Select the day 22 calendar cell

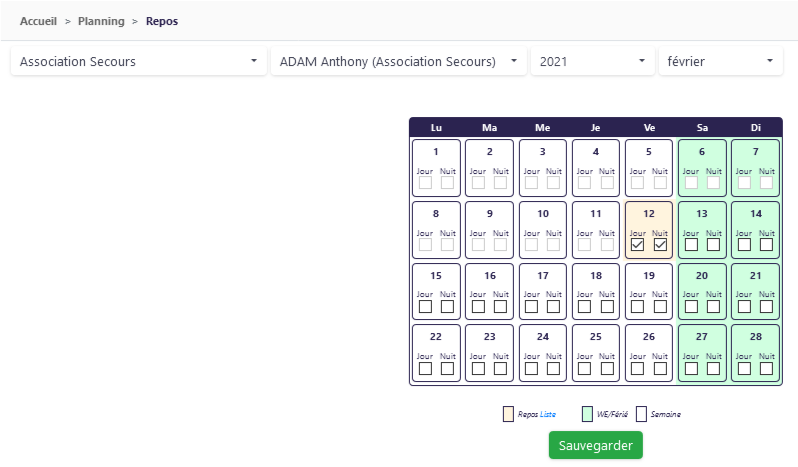point(436,337)
